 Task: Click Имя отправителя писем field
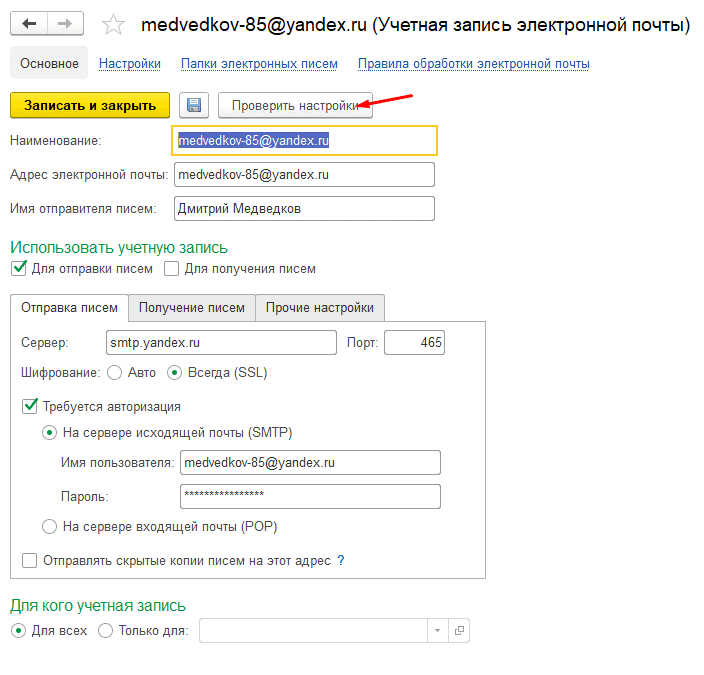(304, 208)
